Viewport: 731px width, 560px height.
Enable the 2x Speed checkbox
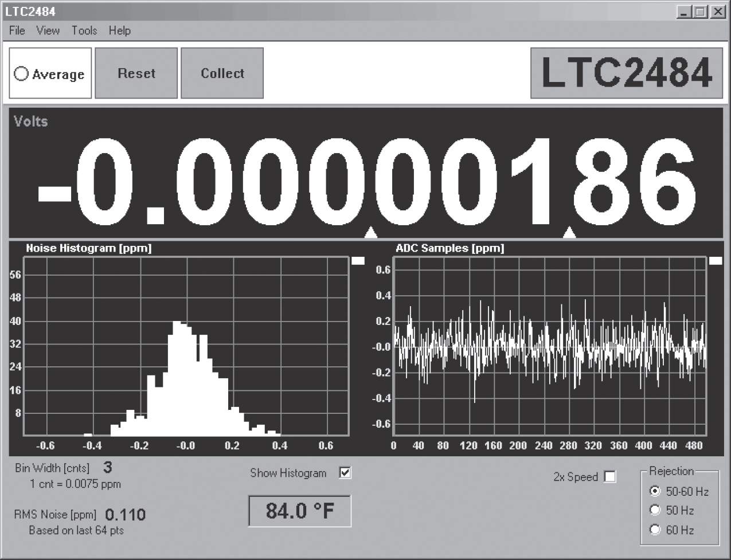pyautogui.click(x=610, y=477)
